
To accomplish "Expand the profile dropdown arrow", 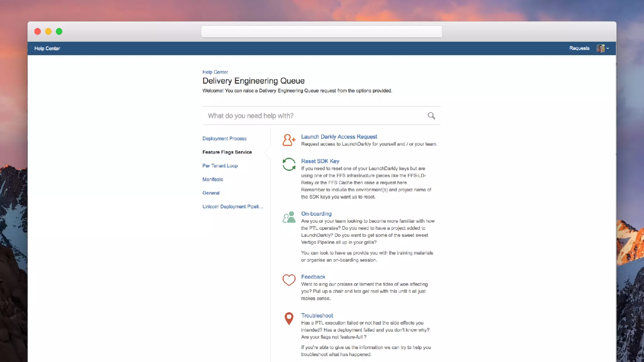I will point(608,48).
